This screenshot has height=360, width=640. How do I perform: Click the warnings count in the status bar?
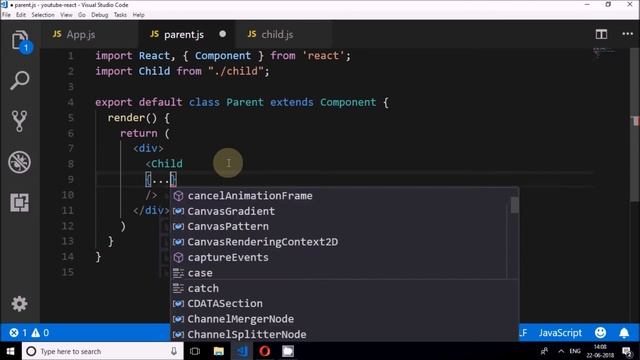pyautogui.click(x=40, y=333)
